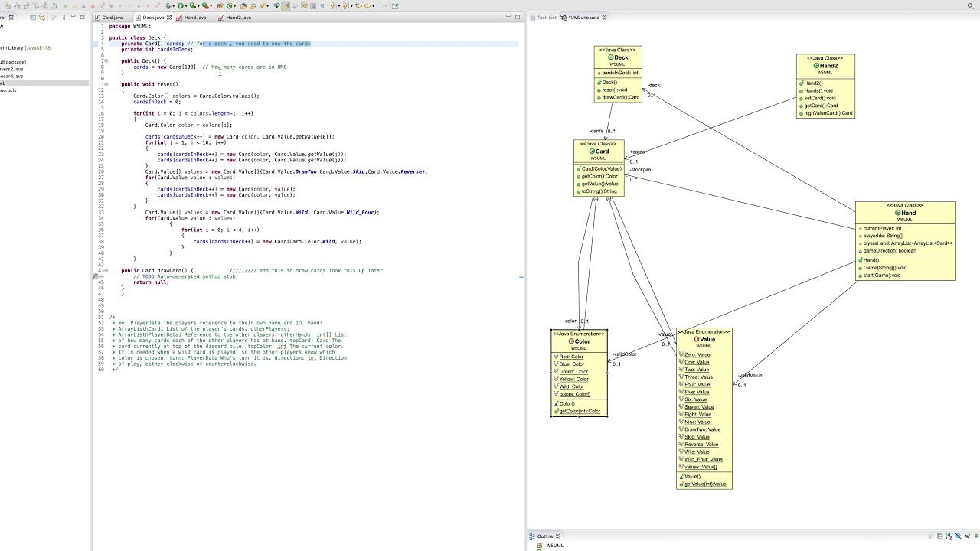Minimize the code editor area
This screenshot has width=980, height=551.
coord(508,17)
